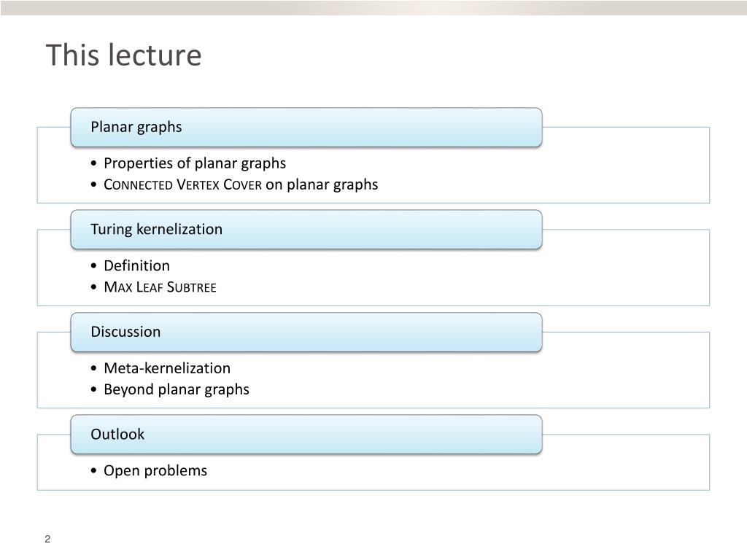The image size is (747, 560).
Task: Click the bullet dot before 'Definition'
Action: (x=93, y=265)
